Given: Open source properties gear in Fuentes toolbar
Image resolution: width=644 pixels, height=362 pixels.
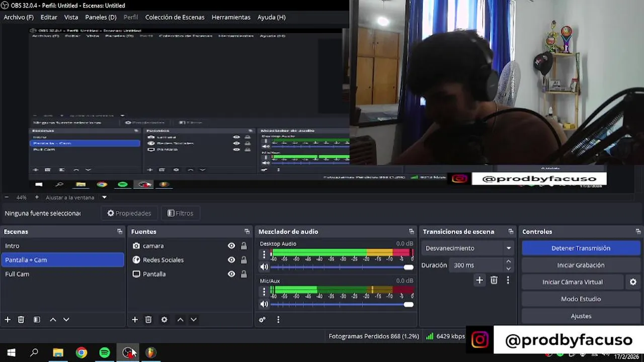Looking at the screenshot, I should (x=164, y=319).
